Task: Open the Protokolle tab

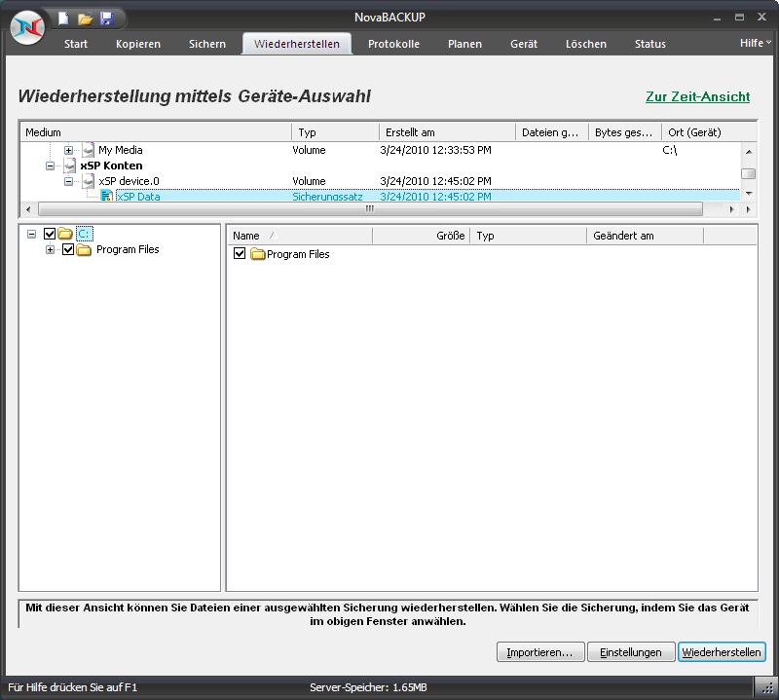Action: tap(393, 44)
